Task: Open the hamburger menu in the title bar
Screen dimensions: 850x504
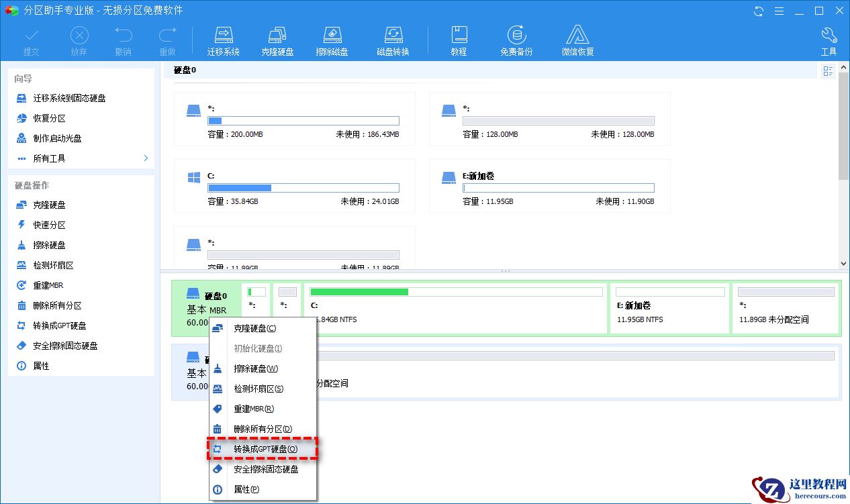Action: click(780, 11)
